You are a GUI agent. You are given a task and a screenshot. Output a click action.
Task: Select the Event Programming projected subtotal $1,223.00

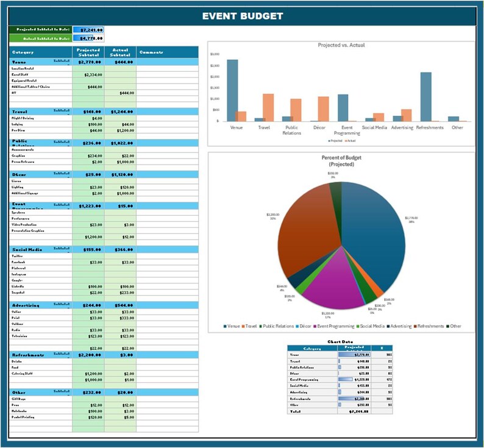pos(90,206)
